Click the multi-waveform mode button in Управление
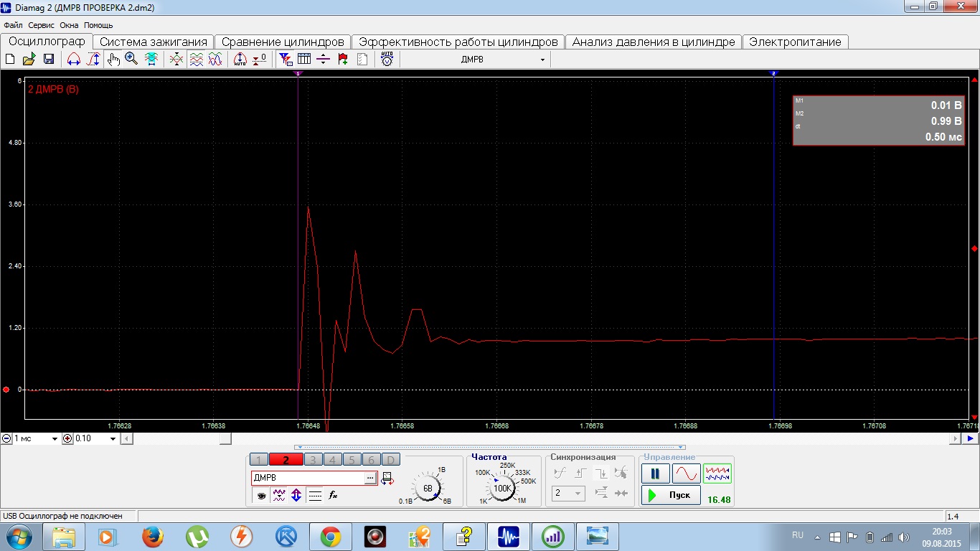The width and height of the screenshot is (980, 551). (x=717, y=474)
